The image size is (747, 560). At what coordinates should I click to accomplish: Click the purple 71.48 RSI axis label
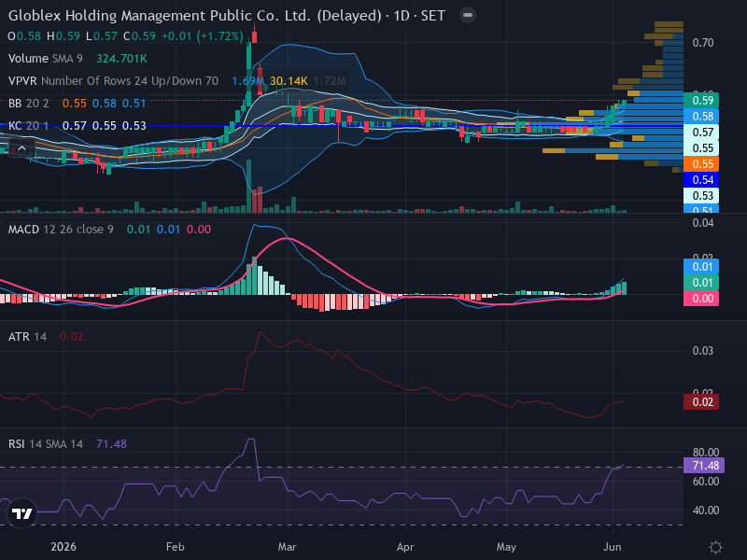click(x=704, y=465)
